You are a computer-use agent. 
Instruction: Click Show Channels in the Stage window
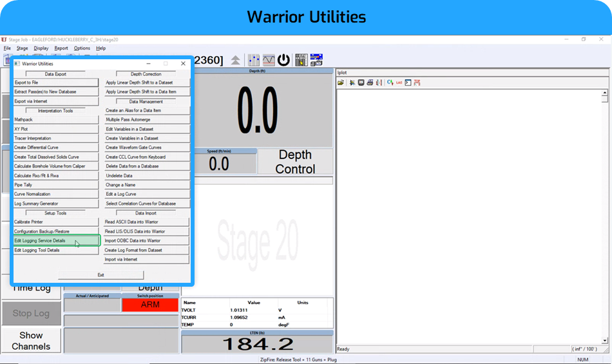(31, 341)
